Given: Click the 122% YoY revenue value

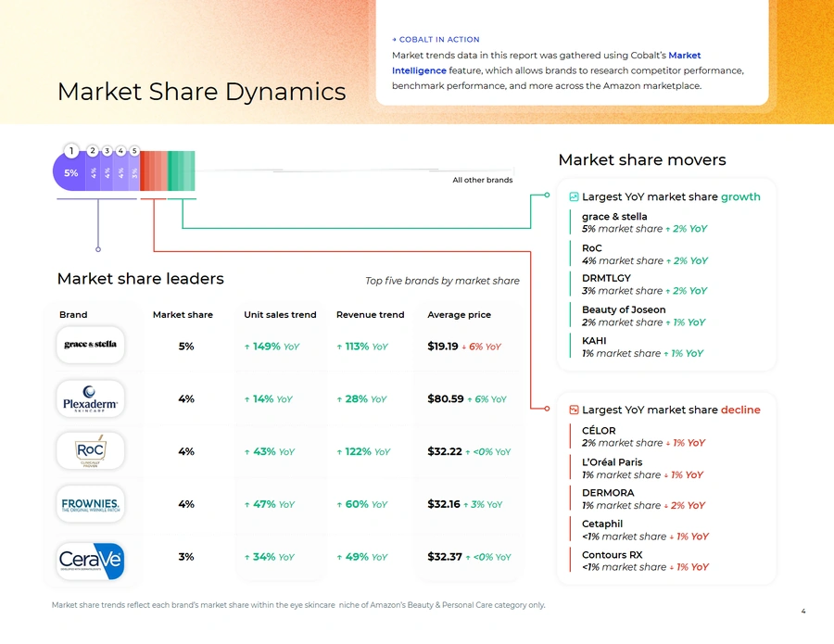Looking at the screenshot, I should click(363, 452).
